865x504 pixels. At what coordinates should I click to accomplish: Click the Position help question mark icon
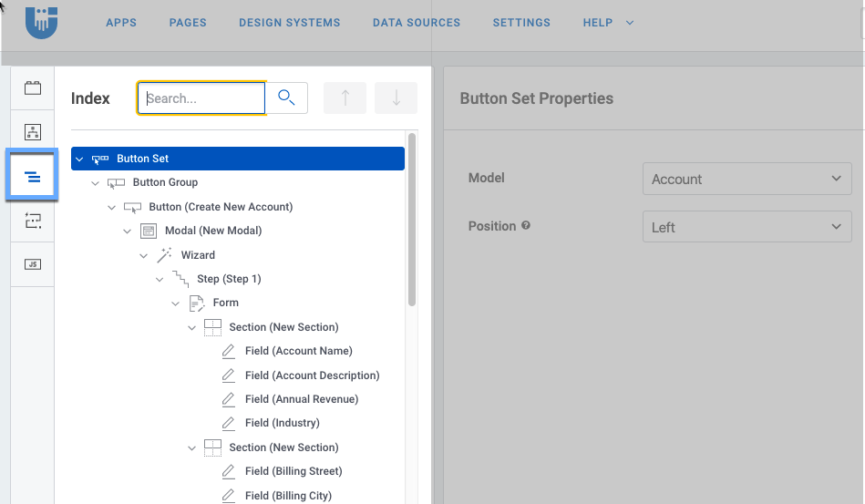pos(526,226)
